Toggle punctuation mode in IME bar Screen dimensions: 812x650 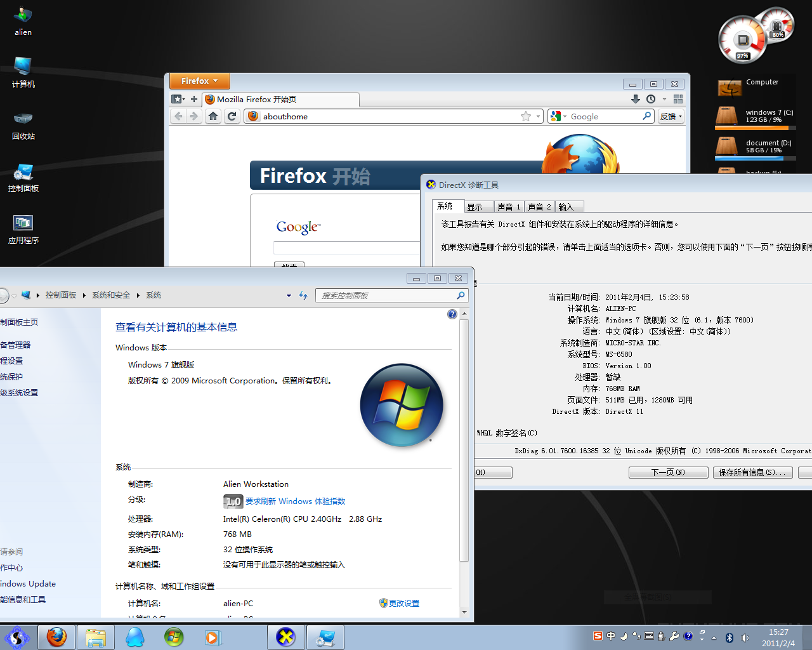[x=636, y=636]
